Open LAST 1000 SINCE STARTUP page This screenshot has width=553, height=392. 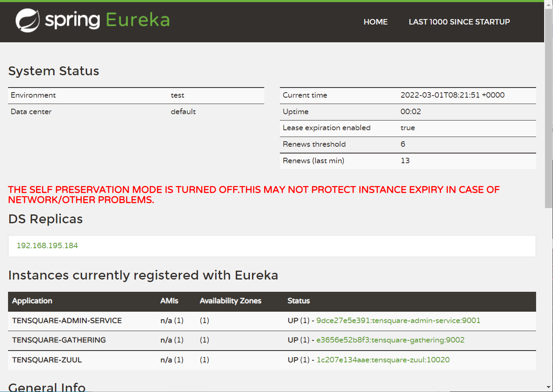[x=459, y=22]
